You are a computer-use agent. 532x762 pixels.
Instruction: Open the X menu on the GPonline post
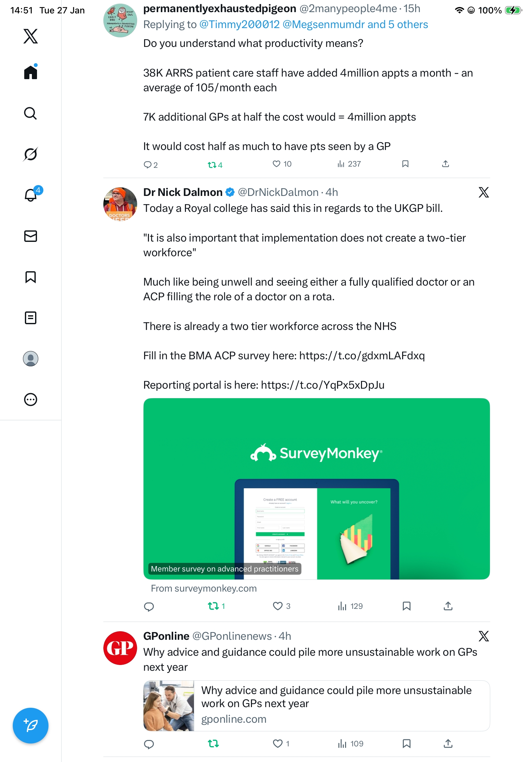[484, 636]
